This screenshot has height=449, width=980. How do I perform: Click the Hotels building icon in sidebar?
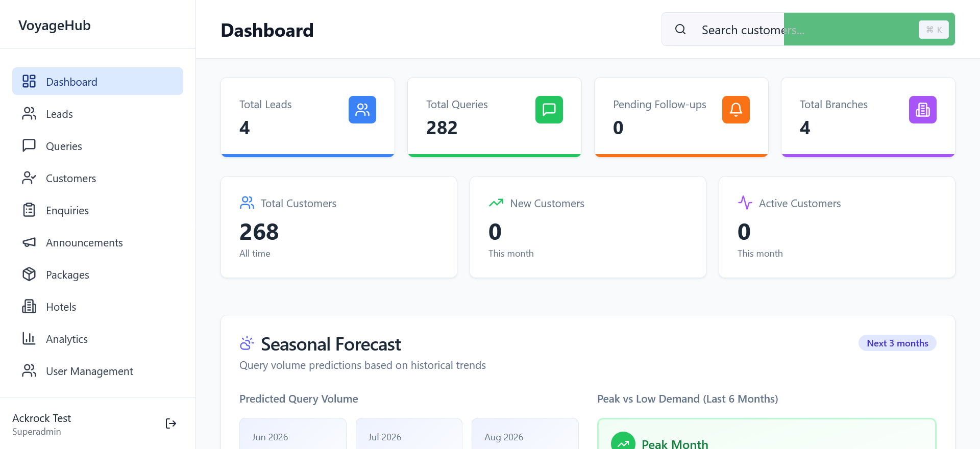tap(29, 306)
